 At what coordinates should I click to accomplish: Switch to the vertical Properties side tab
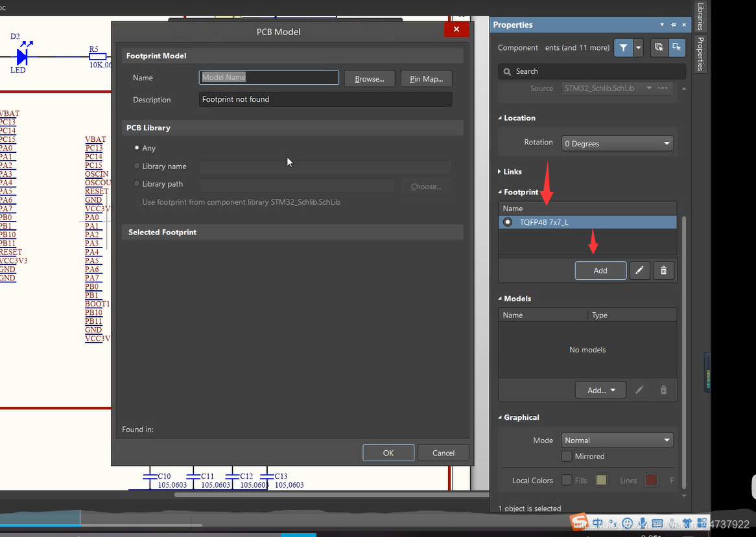pyautogui.click(x=700, y=54)
